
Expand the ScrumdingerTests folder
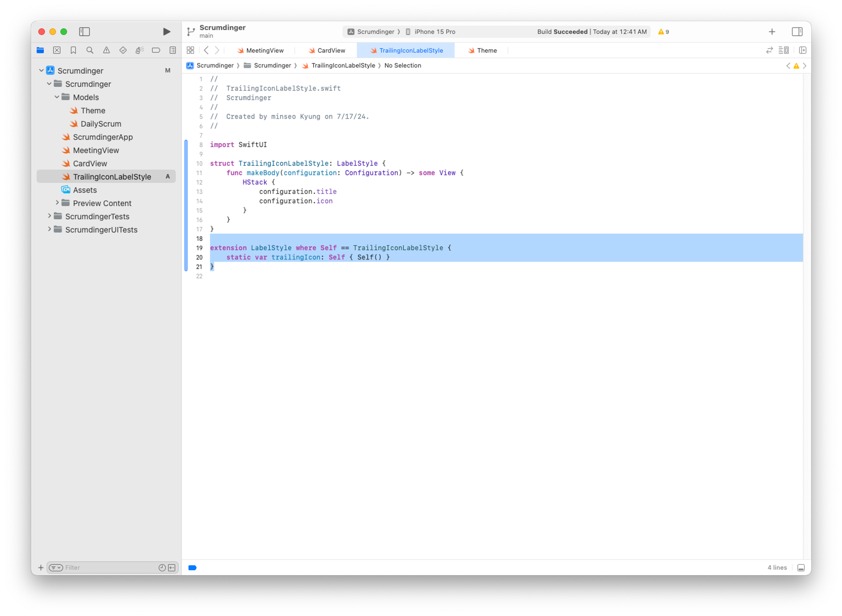coord(49,216)
